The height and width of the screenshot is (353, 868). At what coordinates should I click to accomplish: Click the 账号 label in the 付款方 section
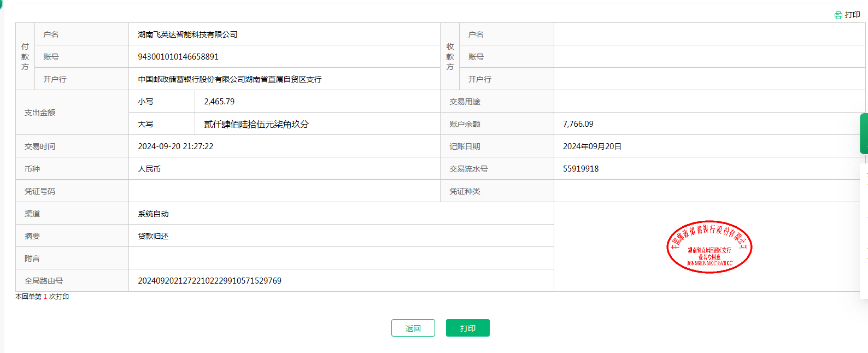tap(51, 57)
